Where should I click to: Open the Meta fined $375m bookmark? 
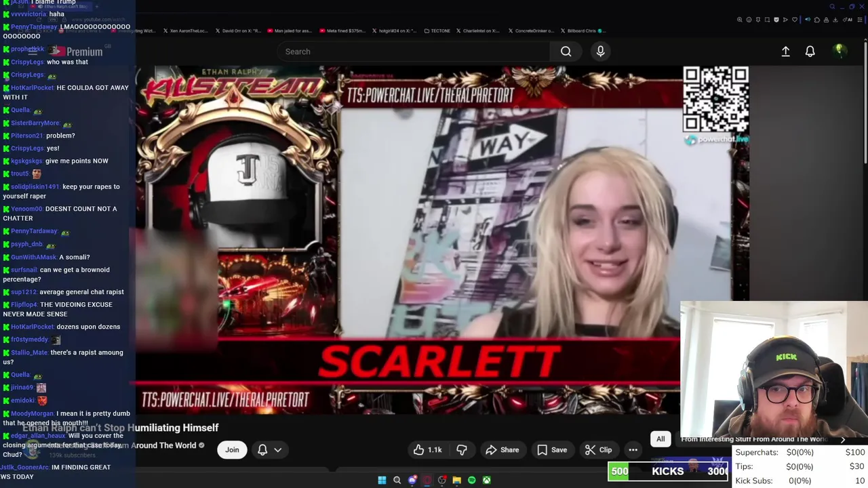[x=342, y=30]
